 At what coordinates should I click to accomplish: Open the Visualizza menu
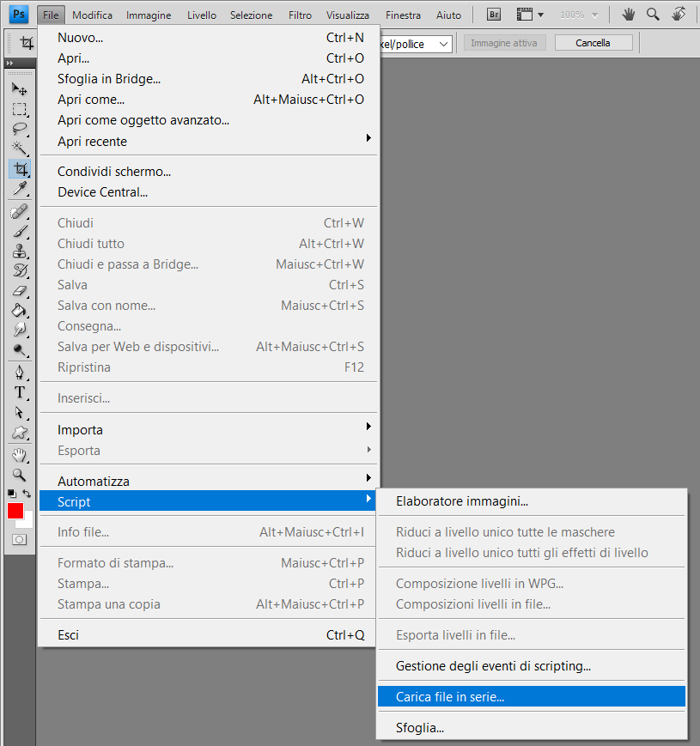[x=347, y=15]
